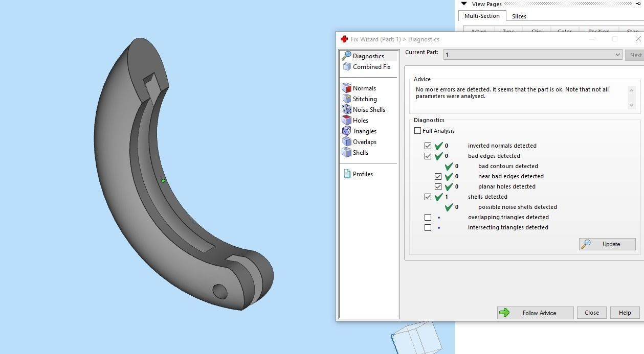Click the orientation cube in the viewport corner

tap(416, 337)
